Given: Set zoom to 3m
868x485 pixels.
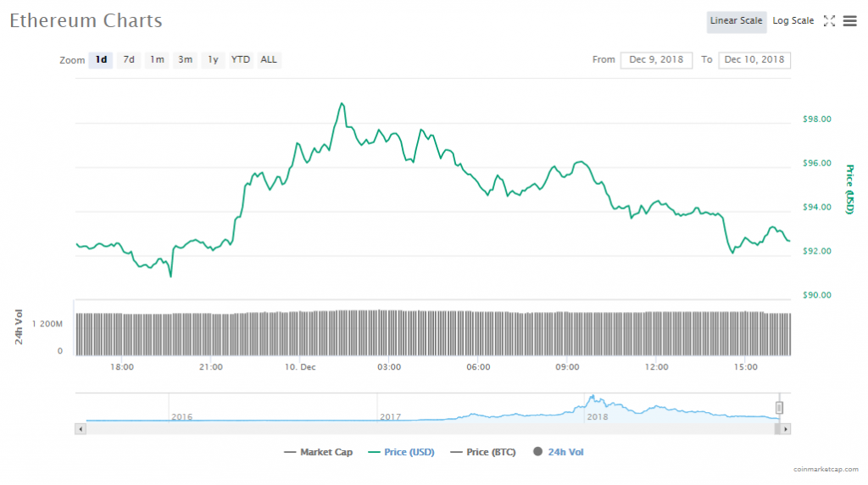Looking at the screenshot, I should [x=185, y=60].
